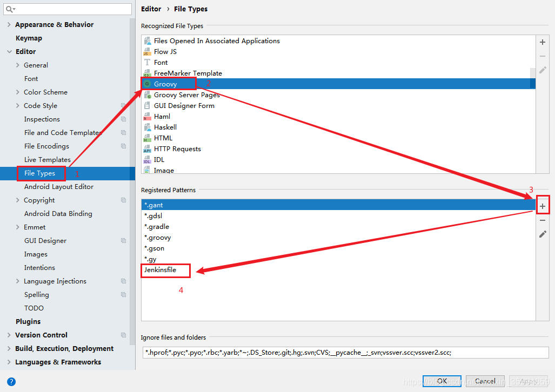Click the IDL file type icon
The image size is (555, 392).
pos(147,160)
